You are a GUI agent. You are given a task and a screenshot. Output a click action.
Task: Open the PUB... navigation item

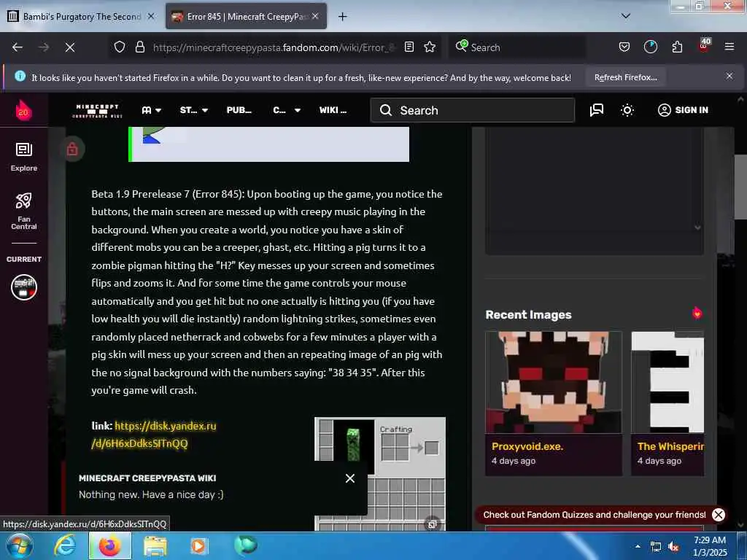click(239, 110)
